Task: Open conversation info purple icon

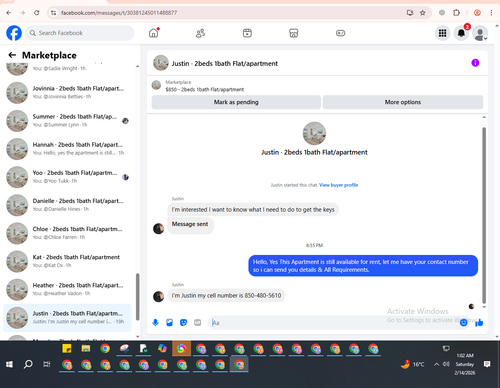Action: click(475, 63)
